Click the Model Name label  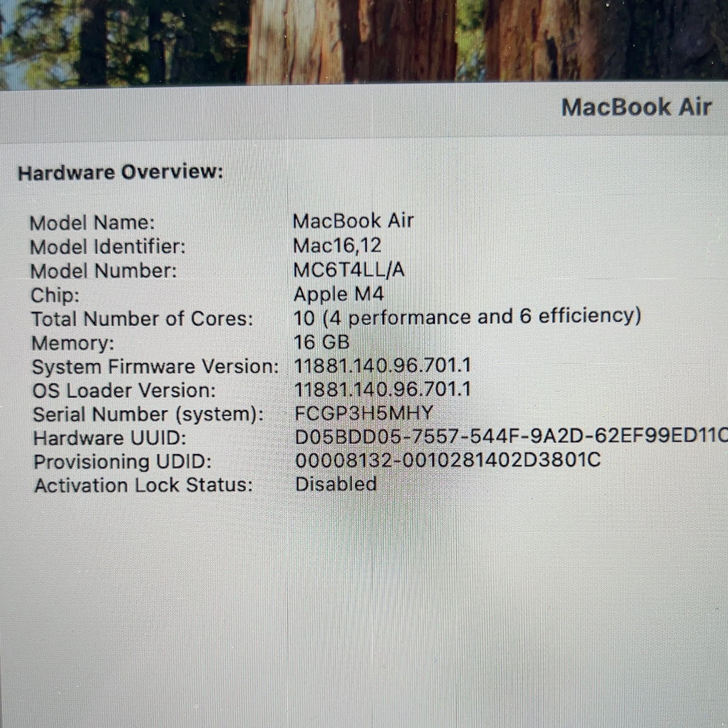pyautogui.click(x=92, y=223)
